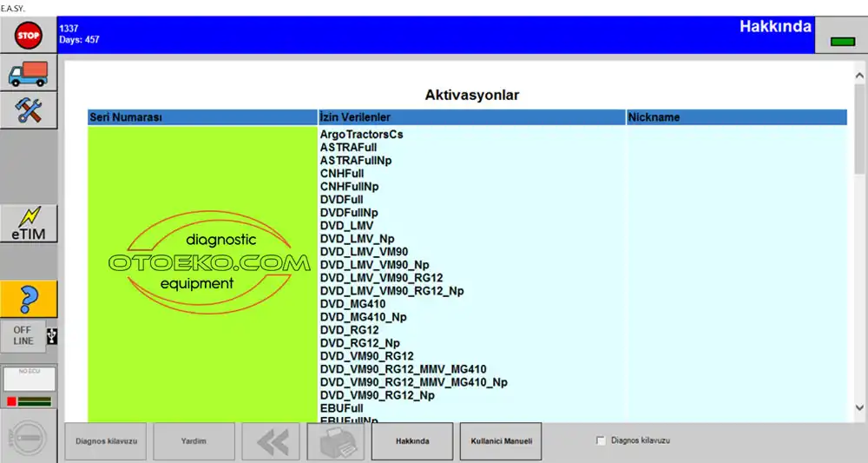
Task: Open the eTIM module
Action: coord(29,224)
